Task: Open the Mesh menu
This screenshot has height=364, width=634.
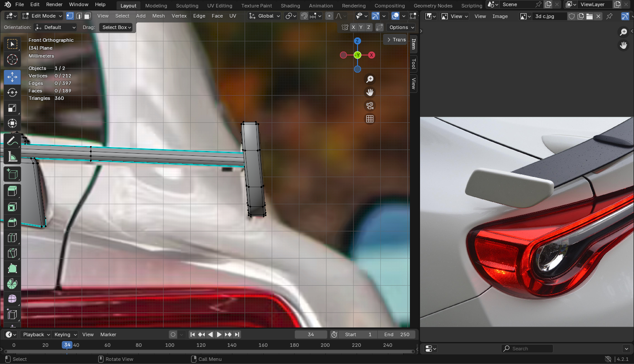Action: point(158,16)
